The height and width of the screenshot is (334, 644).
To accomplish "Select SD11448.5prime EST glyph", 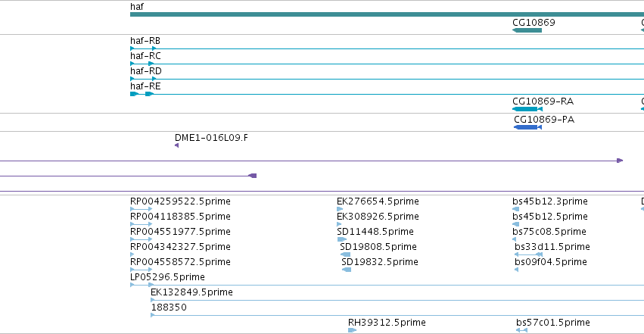I will click(342, 239).
